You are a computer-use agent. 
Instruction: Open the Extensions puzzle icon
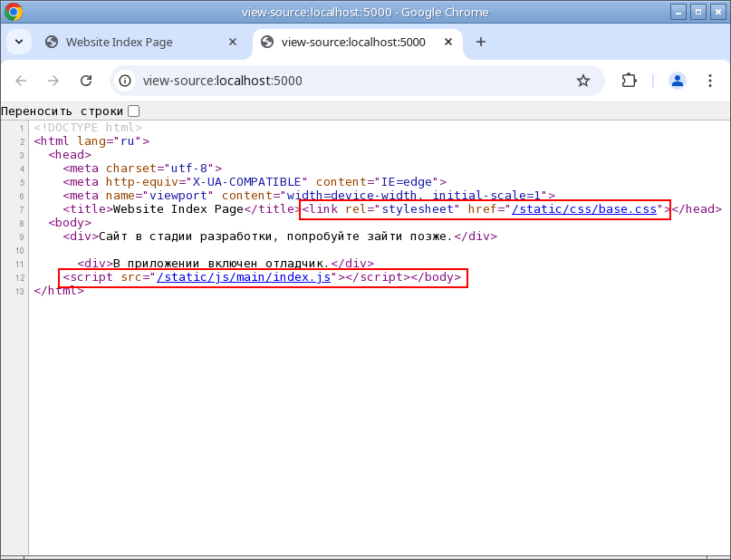(x=629, y=81)
